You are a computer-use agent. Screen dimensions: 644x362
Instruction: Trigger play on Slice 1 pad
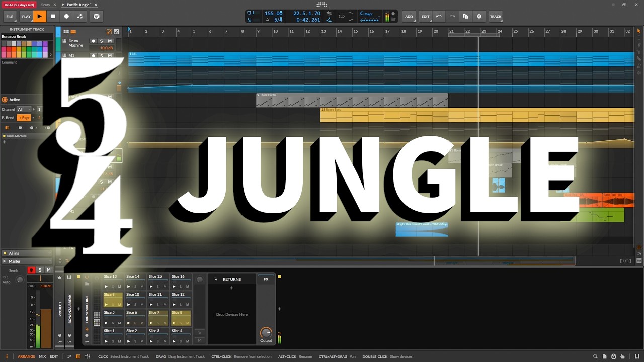pyautogui.click(x=106, y=341)
